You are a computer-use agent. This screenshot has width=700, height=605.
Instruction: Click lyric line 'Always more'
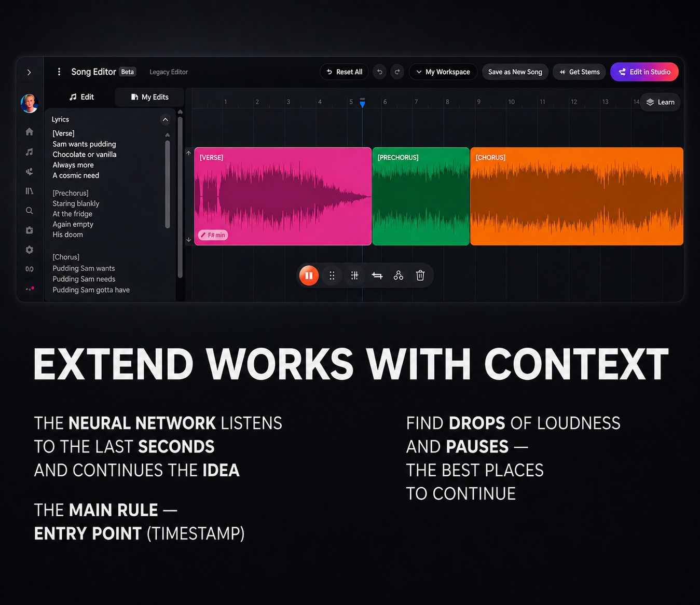[x=73, y=165]
